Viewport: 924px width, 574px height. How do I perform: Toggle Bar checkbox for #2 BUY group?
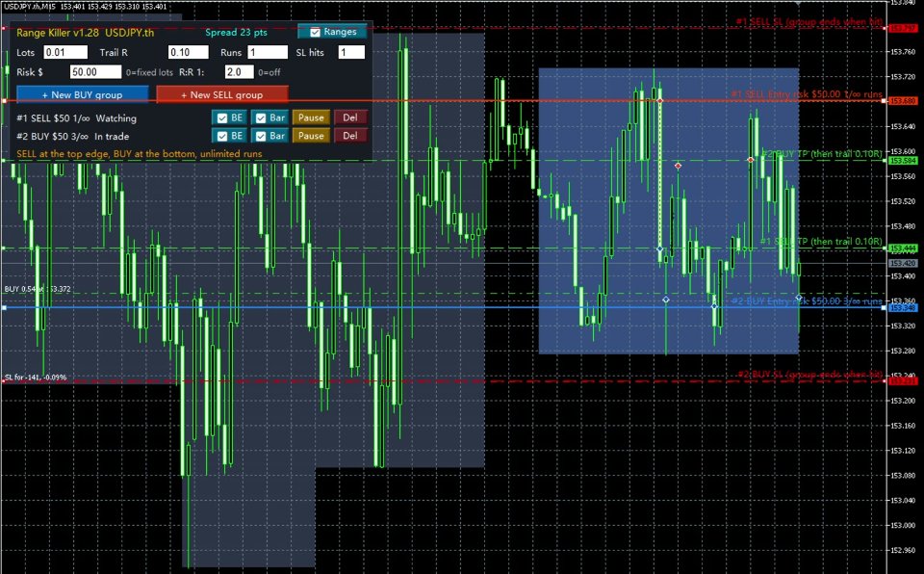point(261,136)
